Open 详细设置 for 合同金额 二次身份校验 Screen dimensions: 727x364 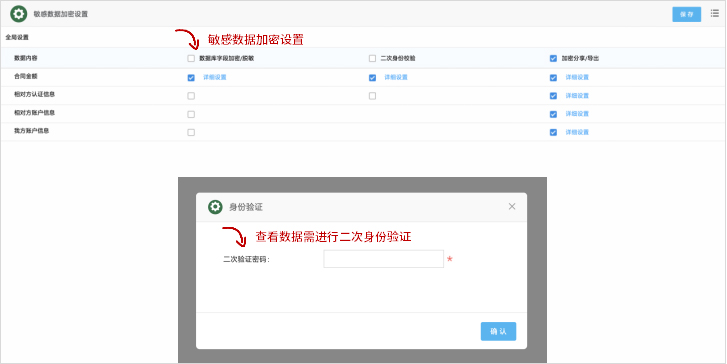point(396,77)
